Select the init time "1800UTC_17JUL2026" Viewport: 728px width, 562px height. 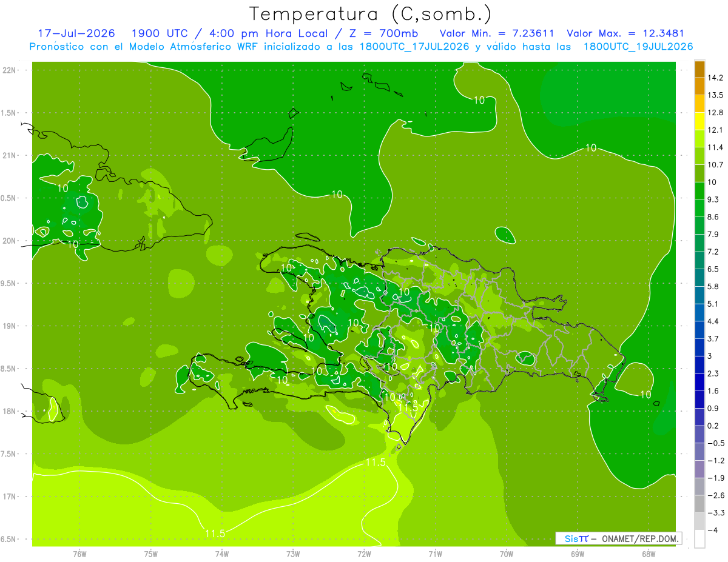coord(414,47)
